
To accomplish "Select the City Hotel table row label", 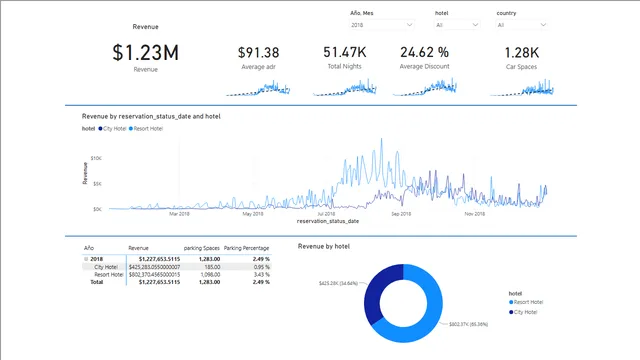I will 106,267.
